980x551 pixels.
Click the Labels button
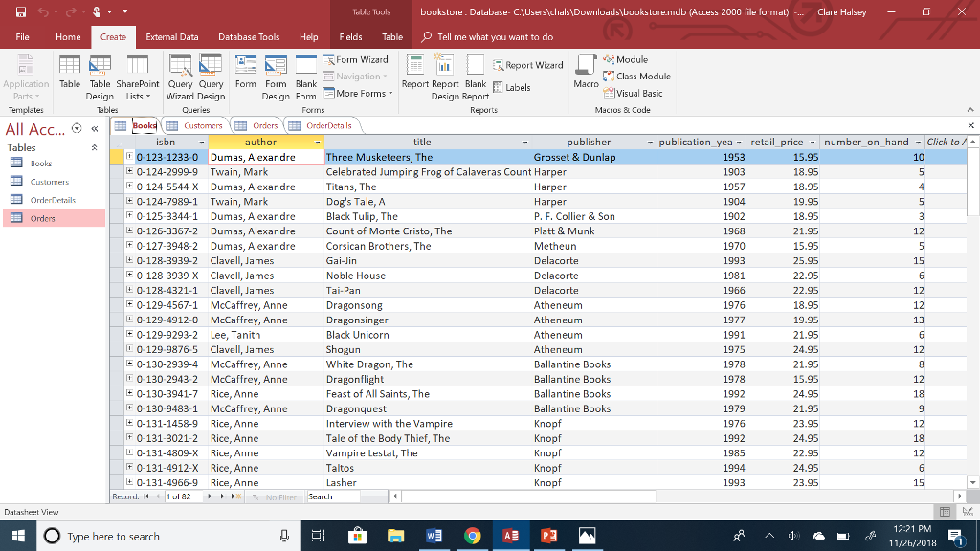517,85
